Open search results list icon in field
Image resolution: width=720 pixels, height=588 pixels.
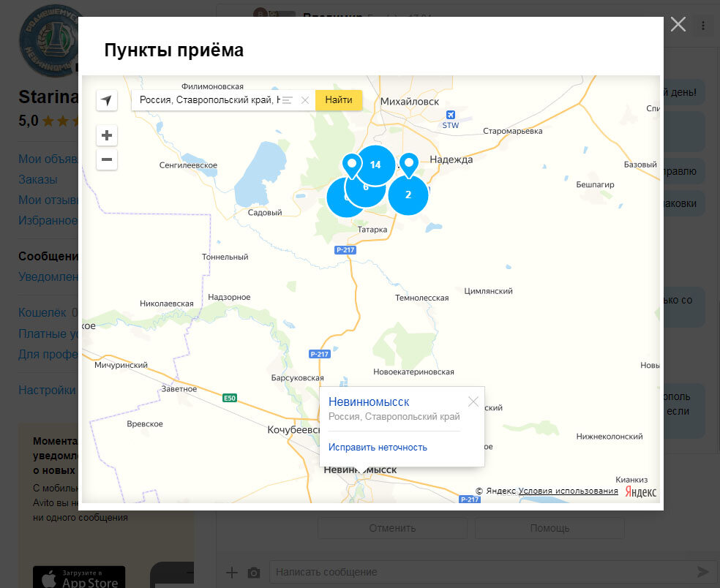(288, 100)
